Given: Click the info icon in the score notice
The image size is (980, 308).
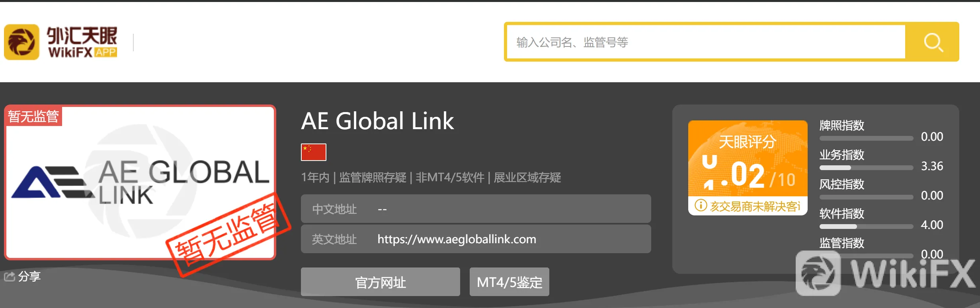Looking at the screenshot, I should (701, 205).
